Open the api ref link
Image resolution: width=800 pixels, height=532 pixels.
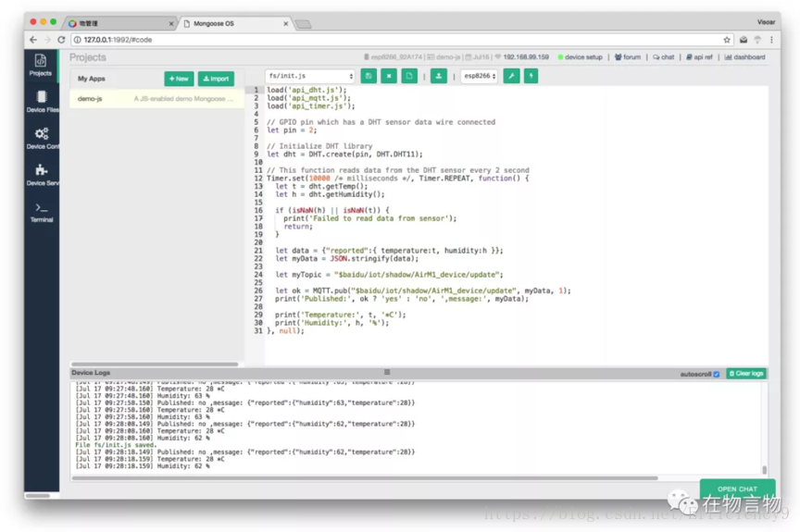coord(699,57)
